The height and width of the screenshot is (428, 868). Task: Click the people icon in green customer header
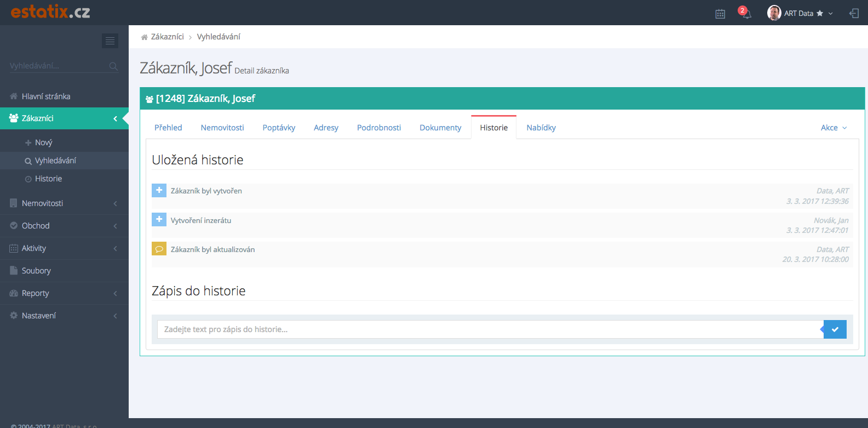150,99
